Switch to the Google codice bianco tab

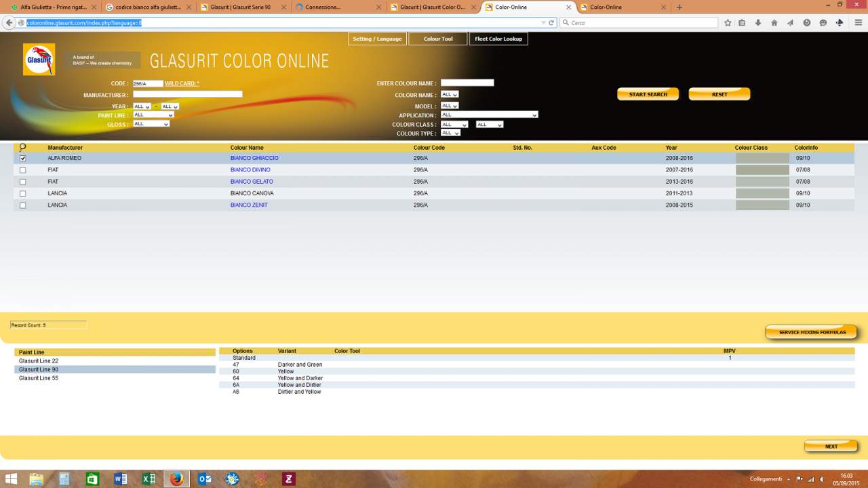tap(149, 7)
